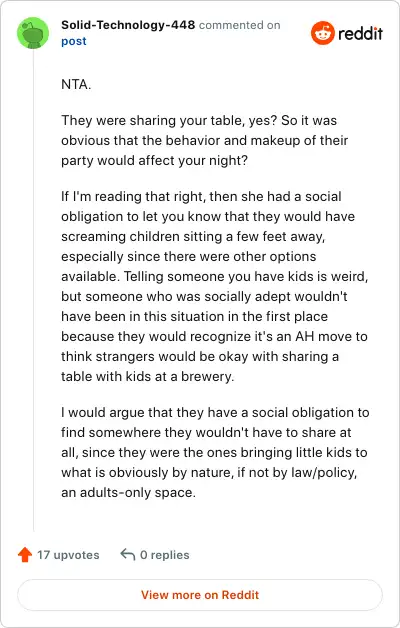Click the 'View more on Reddit' button
Screen dimensions: 400x628
pos(200,595)
